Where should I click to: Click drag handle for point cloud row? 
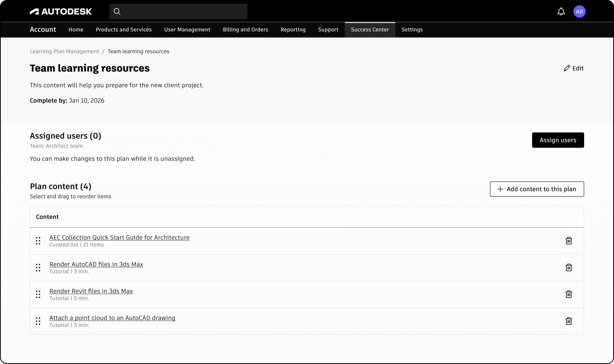click(38, 321)
